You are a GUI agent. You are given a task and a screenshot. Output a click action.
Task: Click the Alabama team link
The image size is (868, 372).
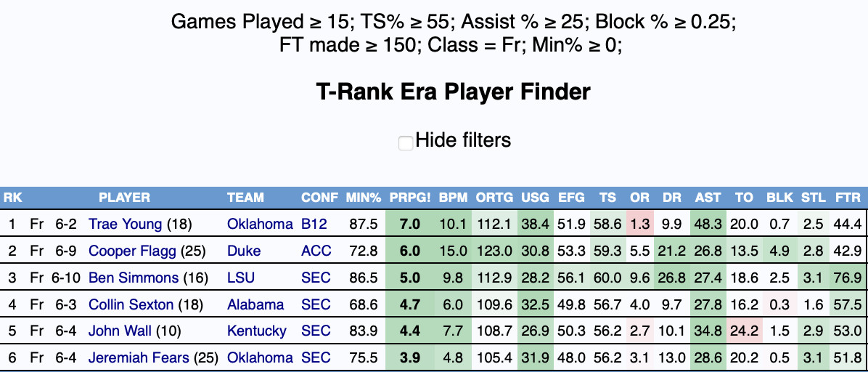[255, 304]
